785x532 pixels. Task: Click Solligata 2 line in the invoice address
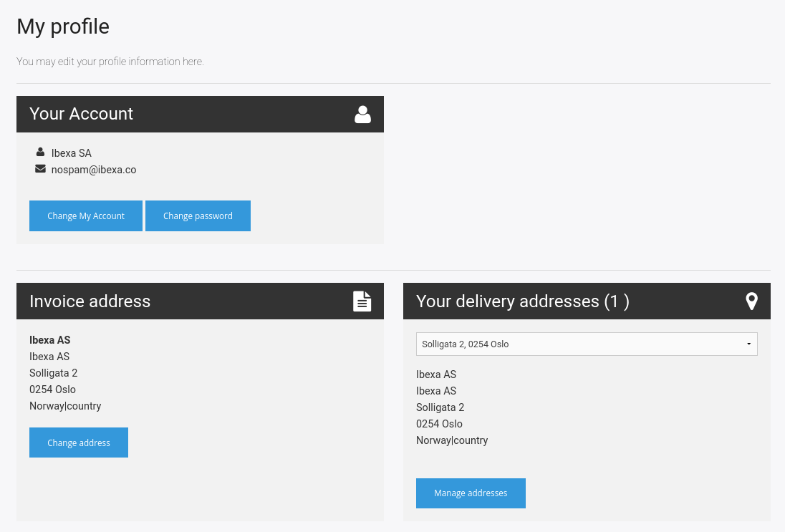(54, 373)
